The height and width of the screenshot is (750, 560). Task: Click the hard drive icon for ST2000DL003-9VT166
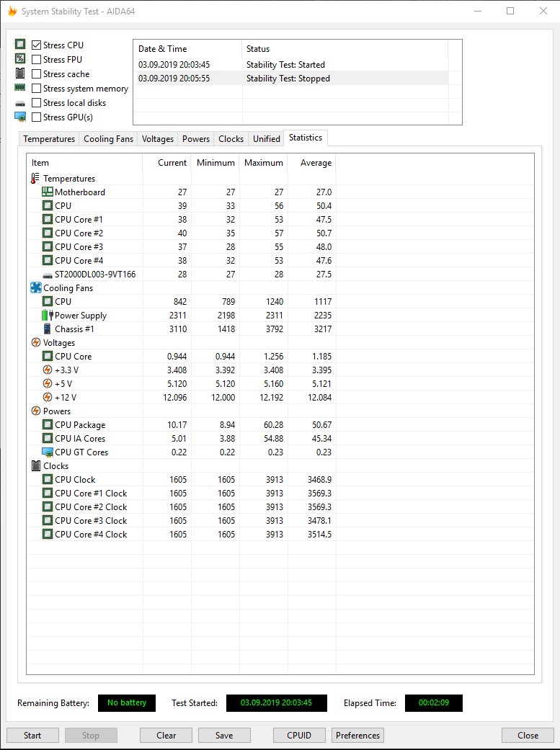coord(47,275)
